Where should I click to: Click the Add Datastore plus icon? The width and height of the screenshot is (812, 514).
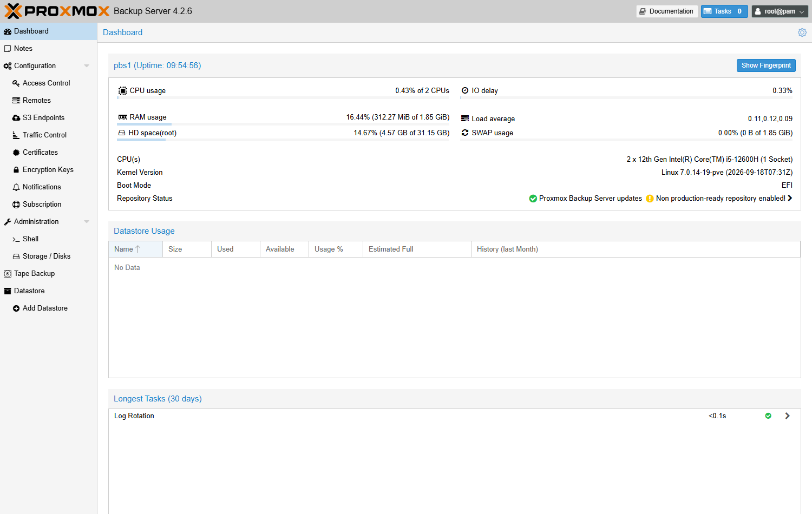tap(16, 308)
